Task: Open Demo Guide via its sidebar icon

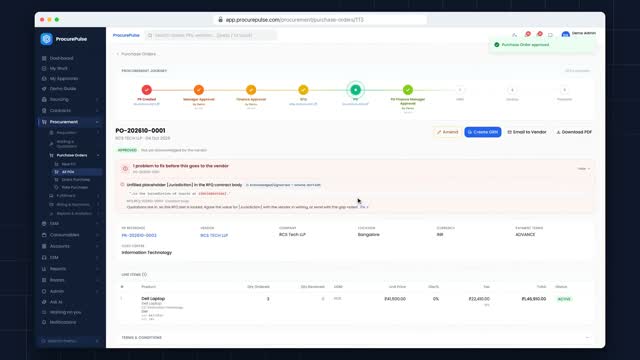Action: click(44, 89)
